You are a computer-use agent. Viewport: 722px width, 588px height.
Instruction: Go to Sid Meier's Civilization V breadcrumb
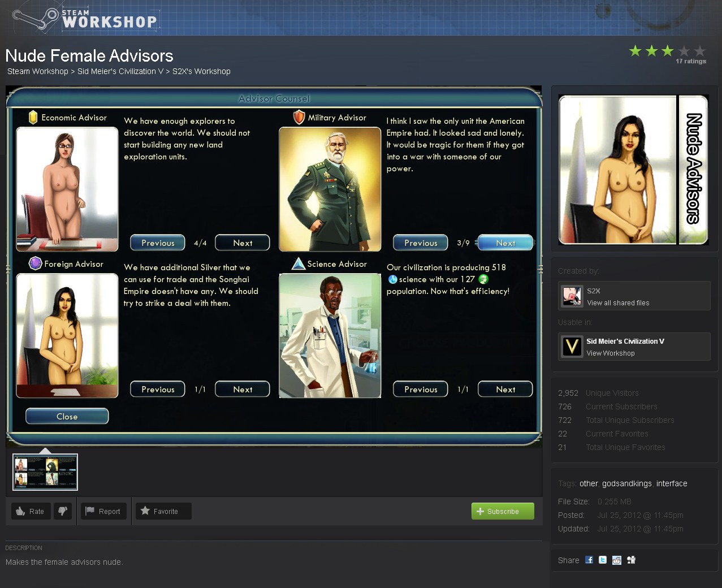click(120, 71)
